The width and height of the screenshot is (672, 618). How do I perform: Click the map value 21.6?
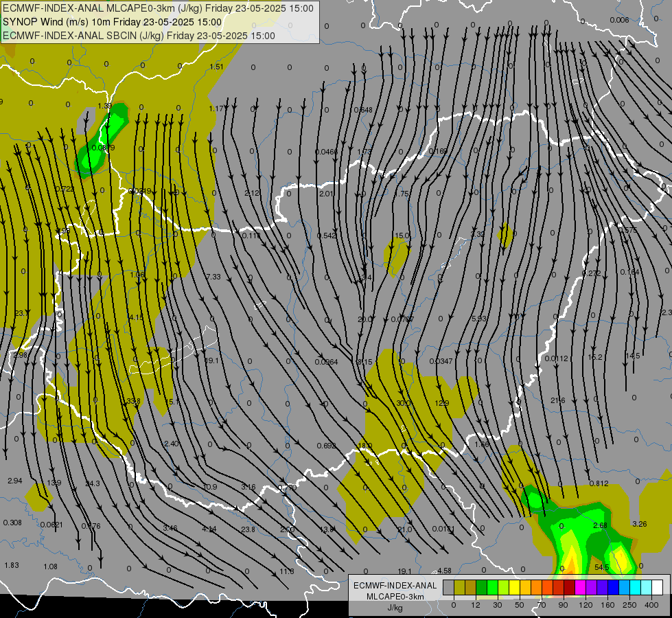(558, 400)
